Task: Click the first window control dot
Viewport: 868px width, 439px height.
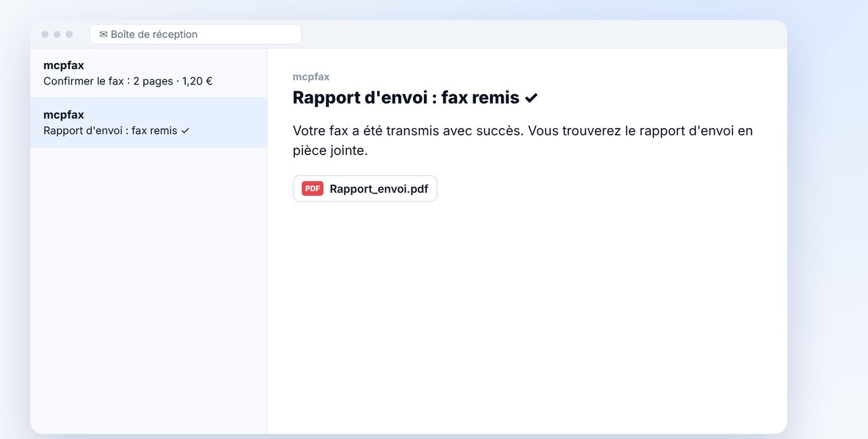Action: pos(45,34)
